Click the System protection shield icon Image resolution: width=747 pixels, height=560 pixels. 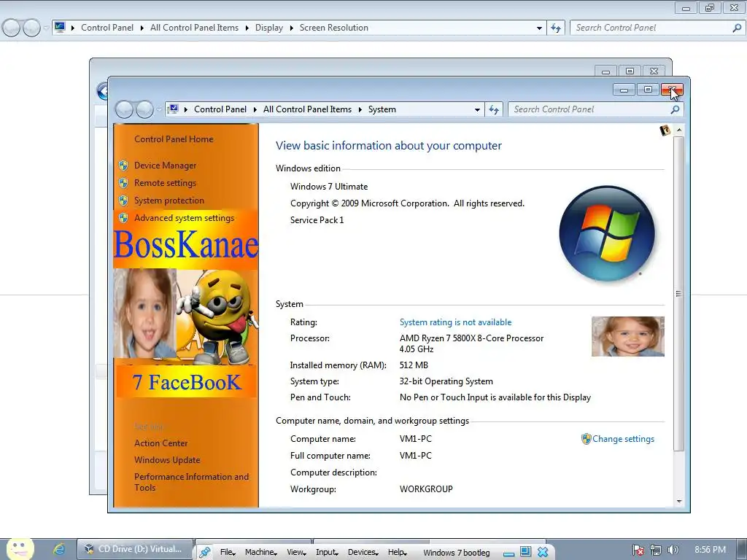click(x=123, y=201)
